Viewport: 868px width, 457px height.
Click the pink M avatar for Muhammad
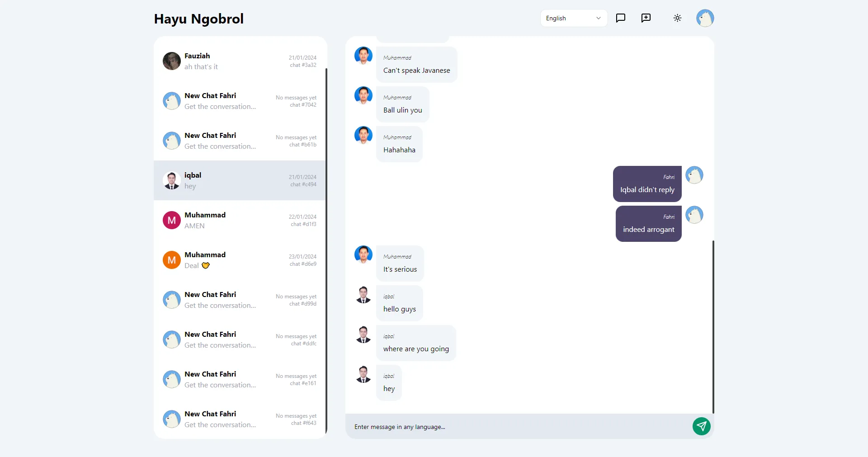click(x=172, y=220)
